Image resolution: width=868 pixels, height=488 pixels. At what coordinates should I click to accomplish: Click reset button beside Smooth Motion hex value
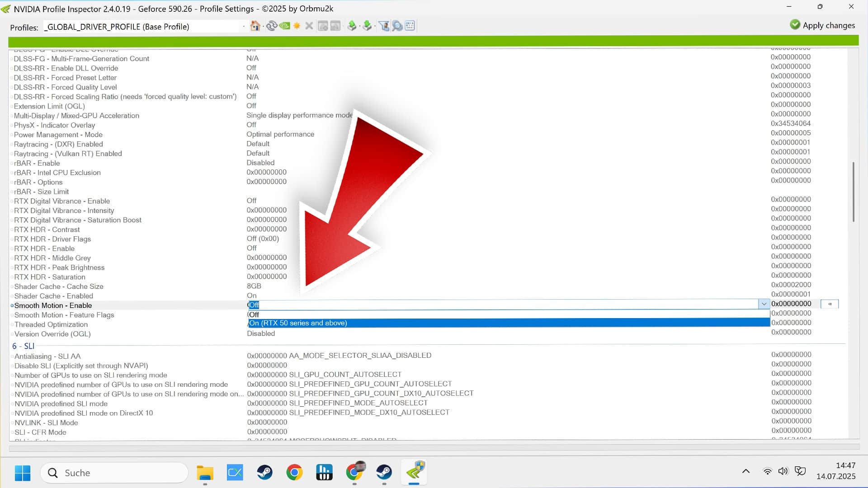830,304
